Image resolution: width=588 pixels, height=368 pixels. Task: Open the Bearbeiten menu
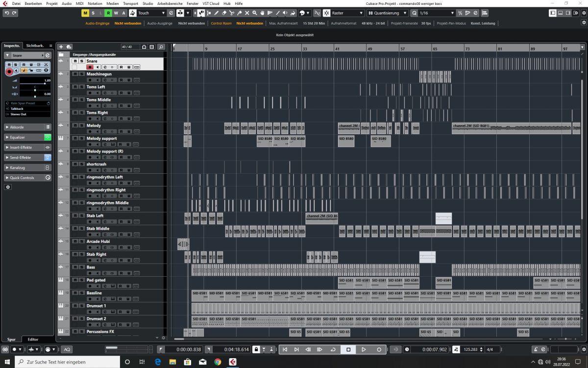33,3
